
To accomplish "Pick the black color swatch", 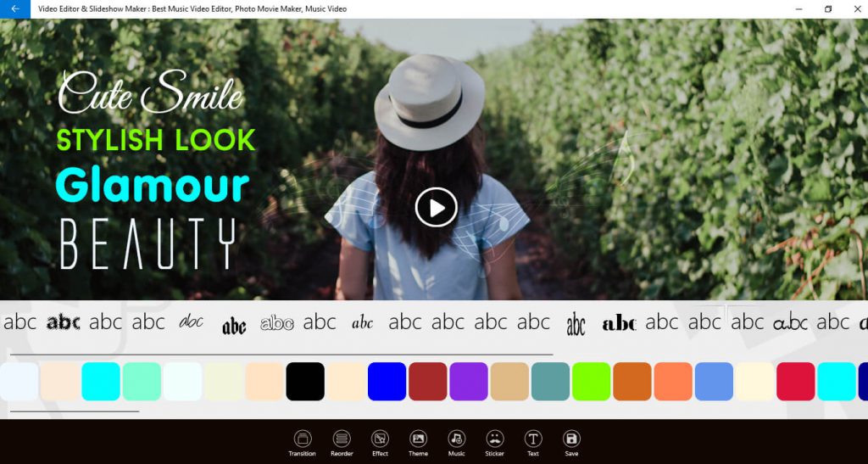I will click(305, 382).
